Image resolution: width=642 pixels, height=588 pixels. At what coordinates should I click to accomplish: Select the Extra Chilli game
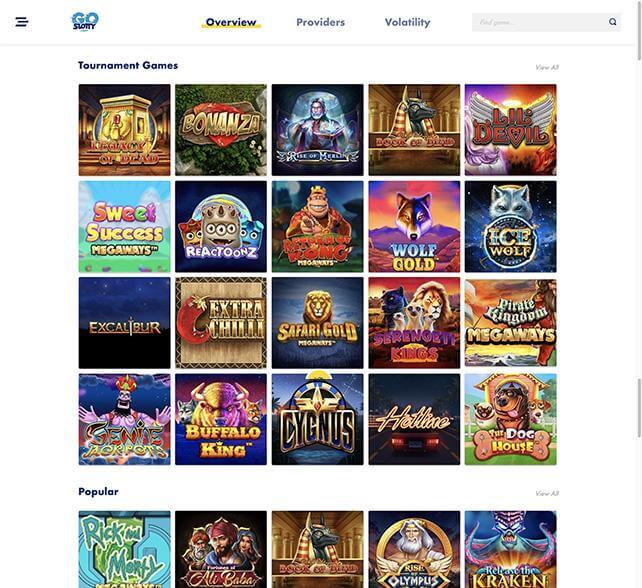click(x=221, y=323)
